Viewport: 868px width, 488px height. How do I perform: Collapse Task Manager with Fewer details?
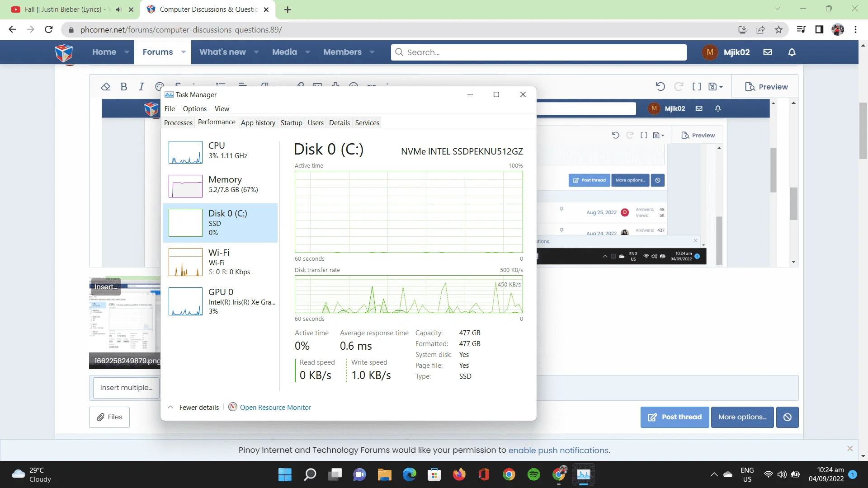(x=193, y=408)
